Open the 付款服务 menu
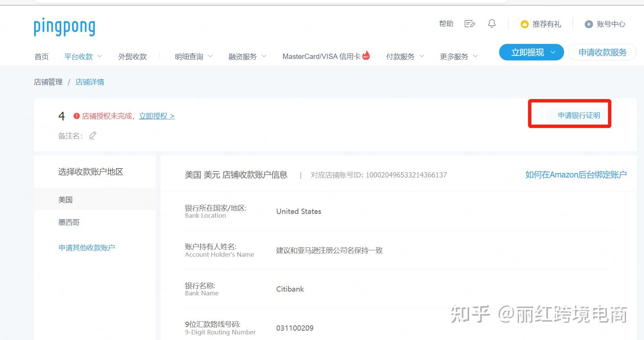This screenshot has height=340, width=644. coord(400,57)
